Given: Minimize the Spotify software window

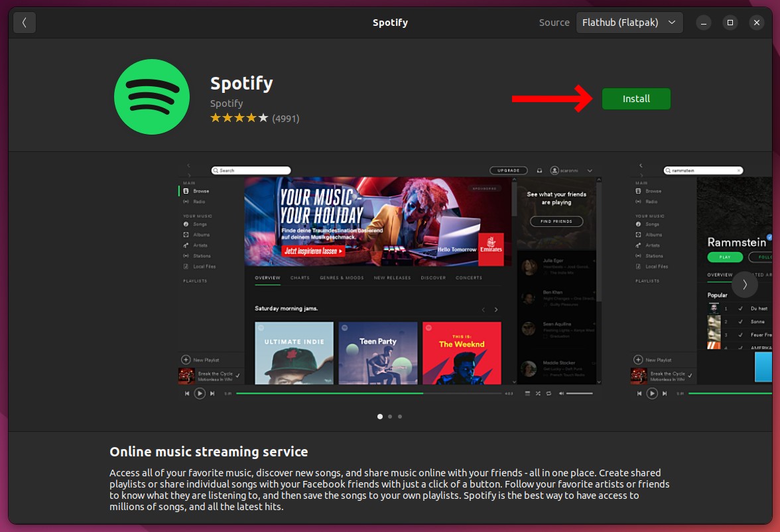Looking at the screenshot, I should point(703,23).
